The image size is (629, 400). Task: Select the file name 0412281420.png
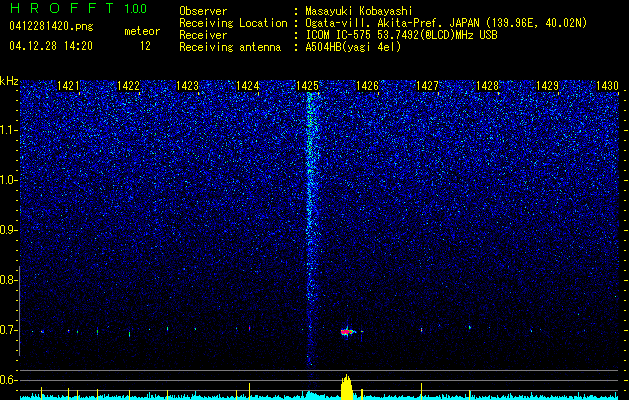point(51,27)
